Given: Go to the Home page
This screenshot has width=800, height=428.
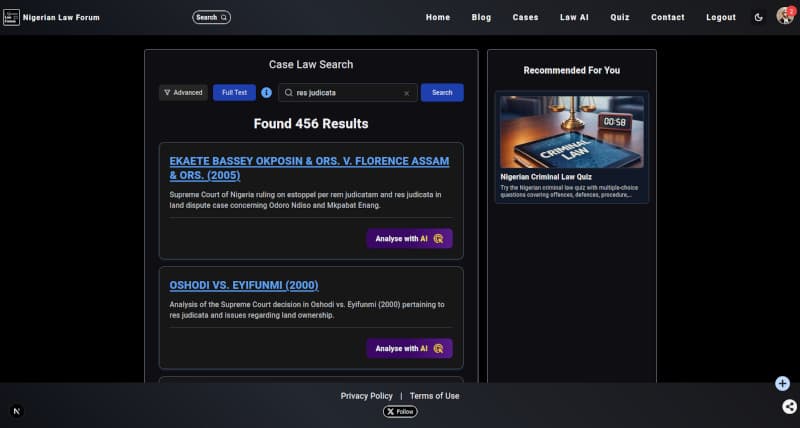Looking at the screenshot, I should tap(438, 17).
